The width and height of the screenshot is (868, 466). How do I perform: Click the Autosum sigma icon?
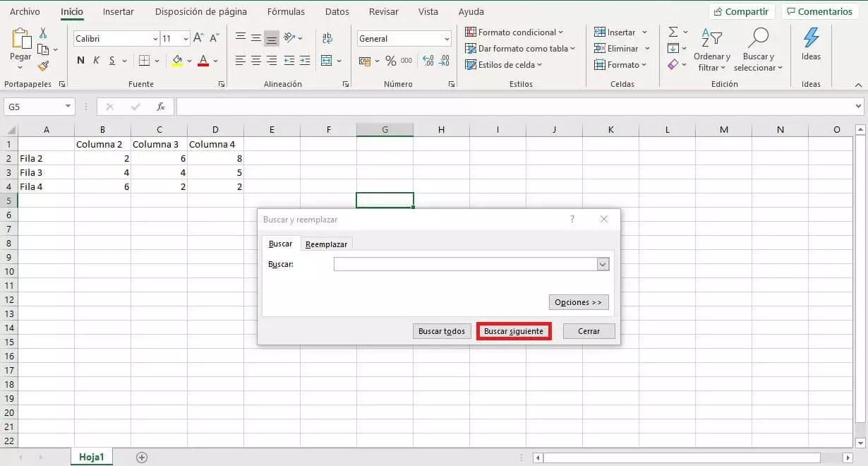pyautogui.click(x=673, y=32)
